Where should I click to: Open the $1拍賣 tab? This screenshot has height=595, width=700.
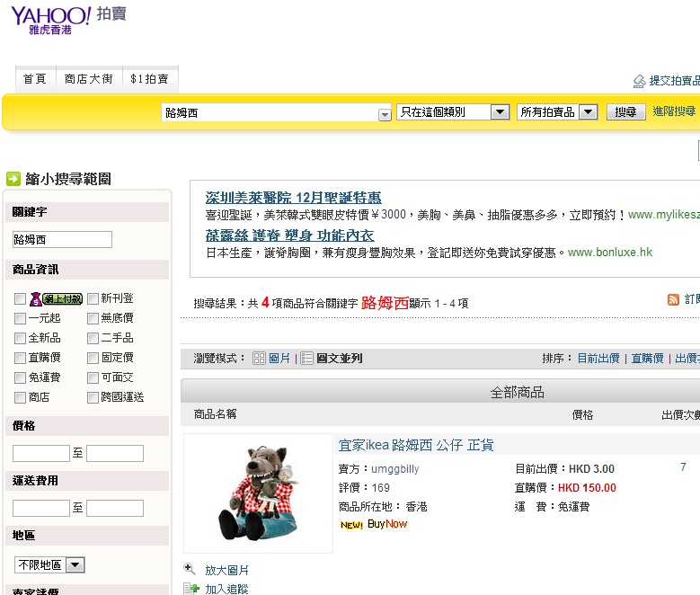(149, 79)
